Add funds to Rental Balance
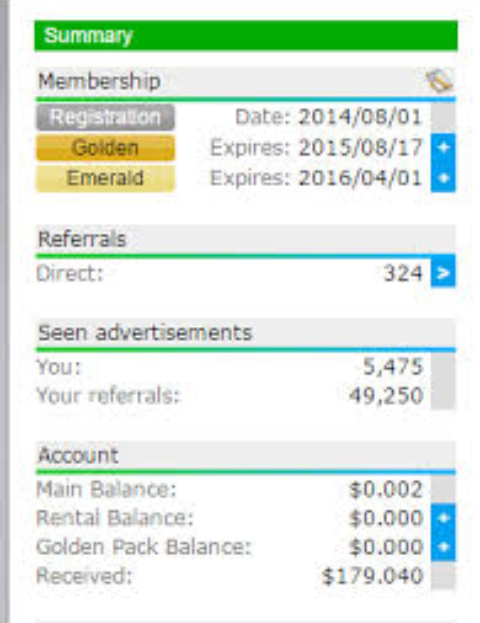Viewport: 480px width, 623px height. (x=443, y=518)
